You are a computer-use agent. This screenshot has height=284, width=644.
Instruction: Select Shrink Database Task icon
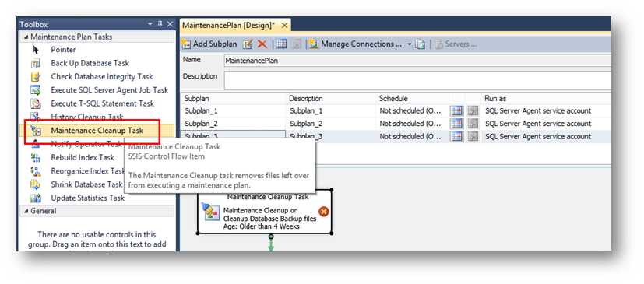click(36, 184)
